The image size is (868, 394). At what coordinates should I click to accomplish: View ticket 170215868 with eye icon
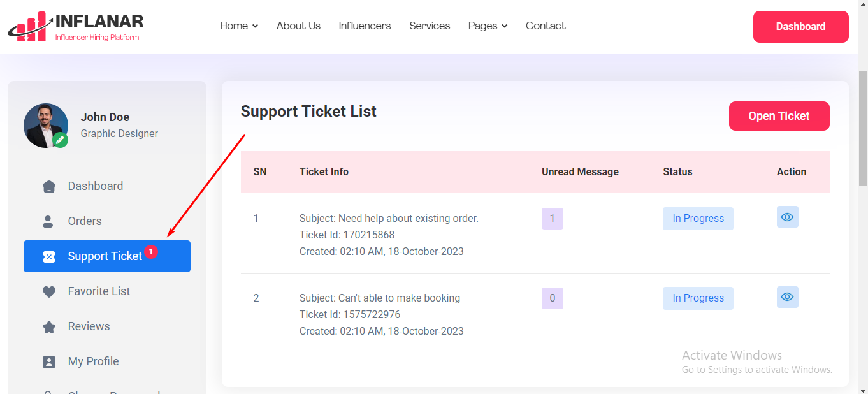(787, 217)
